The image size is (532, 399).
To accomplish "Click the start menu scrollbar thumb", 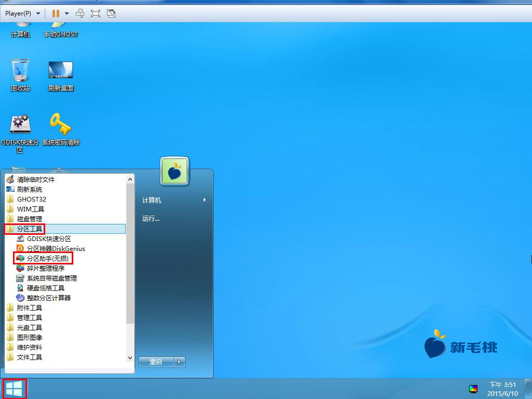I will tap(130, 253).
